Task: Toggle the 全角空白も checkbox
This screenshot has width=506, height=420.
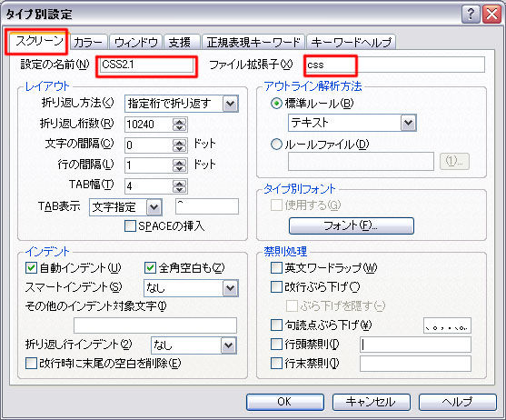Action: coord(151,267)
